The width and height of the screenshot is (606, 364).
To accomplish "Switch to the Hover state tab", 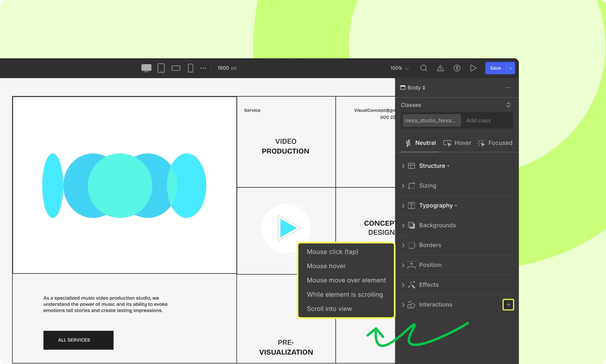I will 457,143.
